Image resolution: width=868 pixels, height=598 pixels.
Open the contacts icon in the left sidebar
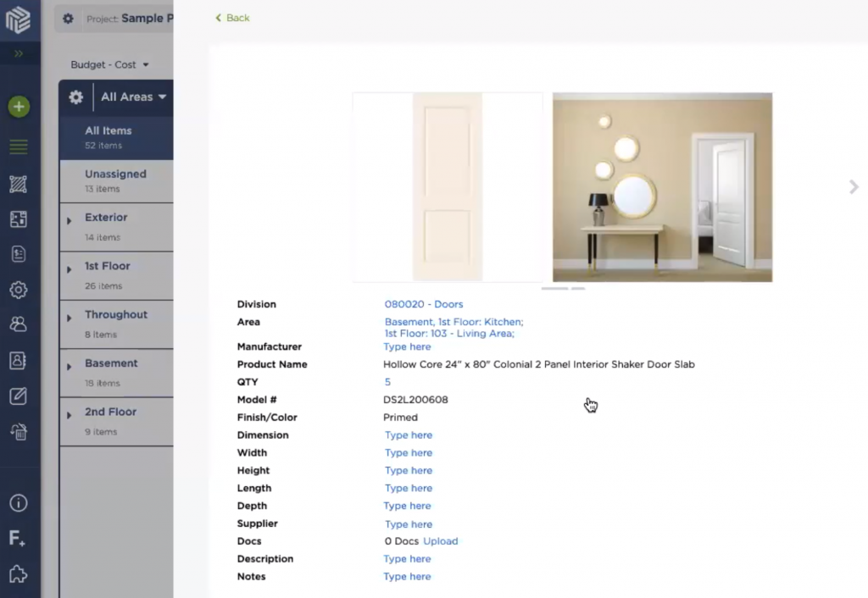[19, 359]
